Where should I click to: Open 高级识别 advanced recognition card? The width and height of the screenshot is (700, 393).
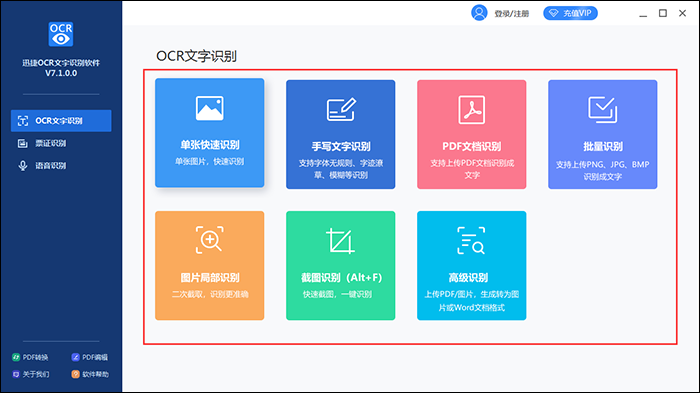coord(471,265)
